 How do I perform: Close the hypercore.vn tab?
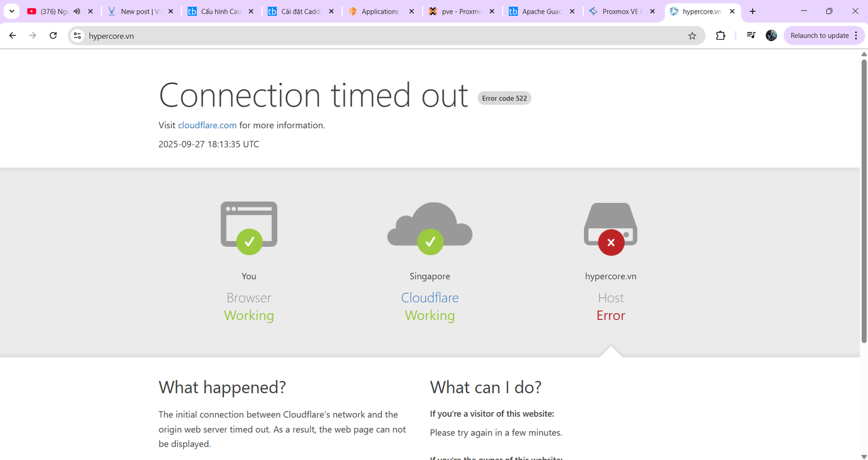pos(732,12)
